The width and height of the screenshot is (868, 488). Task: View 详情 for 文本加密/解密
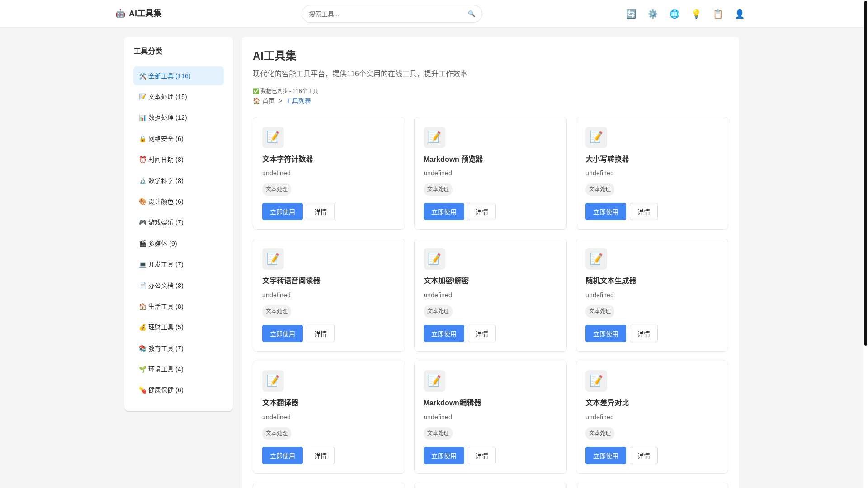[482, 333]
